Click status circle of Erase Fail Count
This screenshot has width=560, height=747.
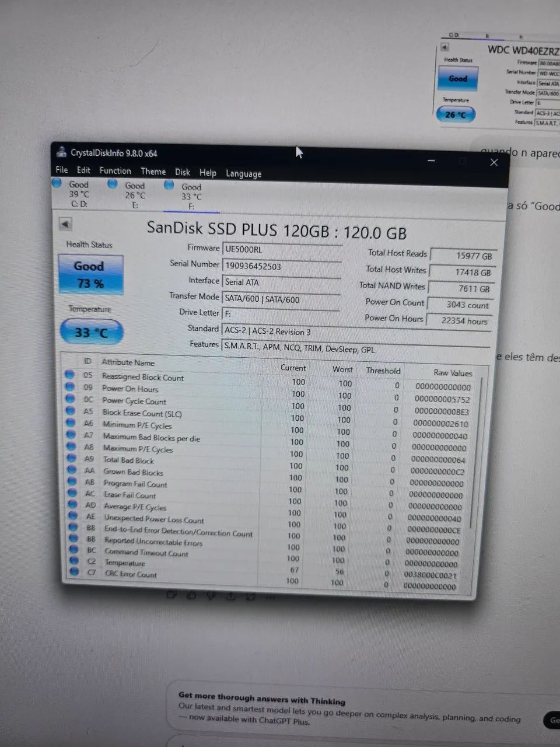[73, 493]
